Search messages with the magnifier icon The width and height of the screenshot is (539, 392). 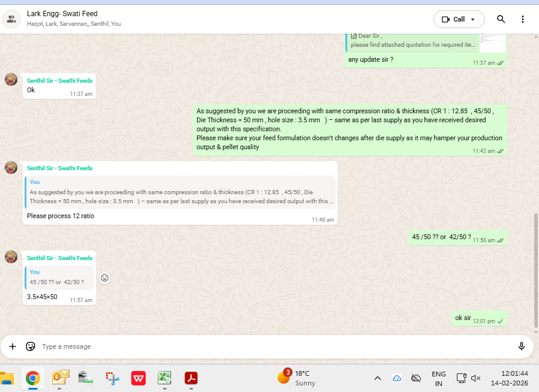tap(501, 19)
